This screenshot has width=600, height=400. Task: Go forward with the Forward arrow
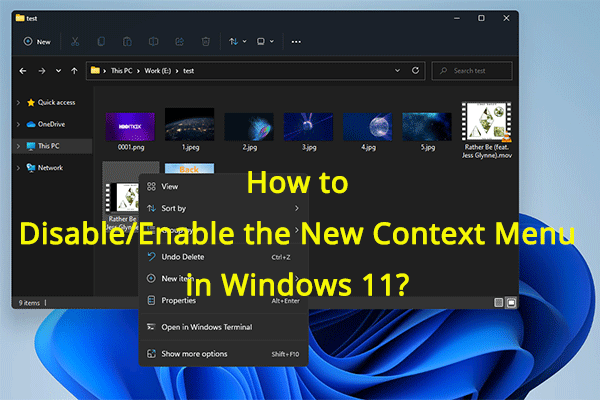point(42,71)
